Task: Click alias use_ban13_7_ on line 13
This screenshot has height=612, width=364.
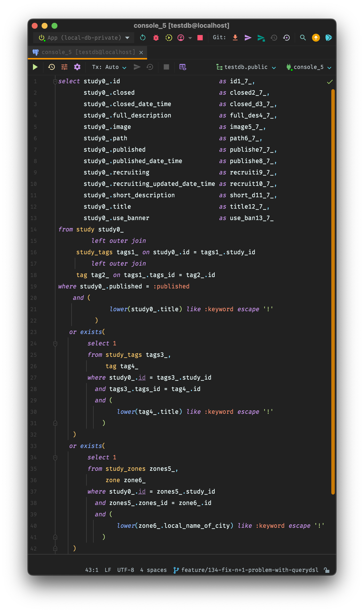Action: pos(252,218)
